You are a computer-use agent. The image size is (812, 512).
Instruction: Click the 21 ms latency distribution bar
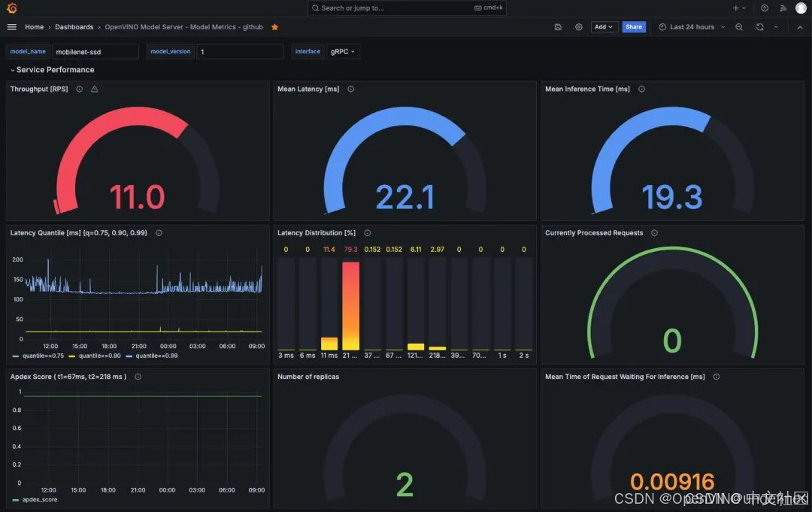(350, 306)
